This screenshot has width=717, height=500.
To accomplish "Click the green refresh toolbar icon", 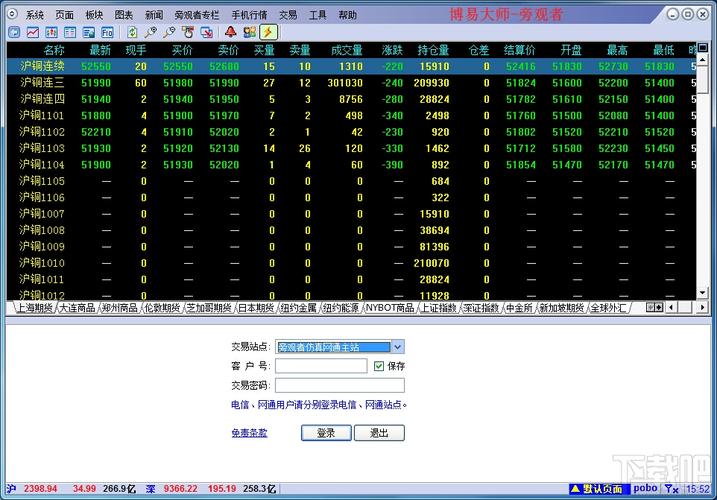I will [x=132, y=32].
